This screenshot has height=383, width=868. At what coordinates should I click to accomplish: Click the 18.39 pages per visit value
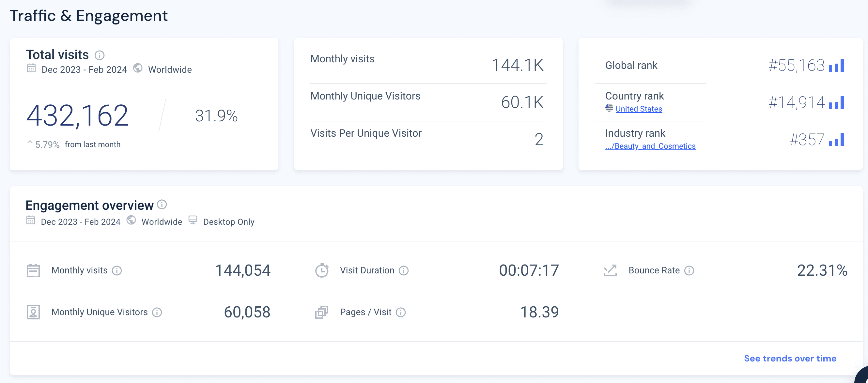(539, 312)
